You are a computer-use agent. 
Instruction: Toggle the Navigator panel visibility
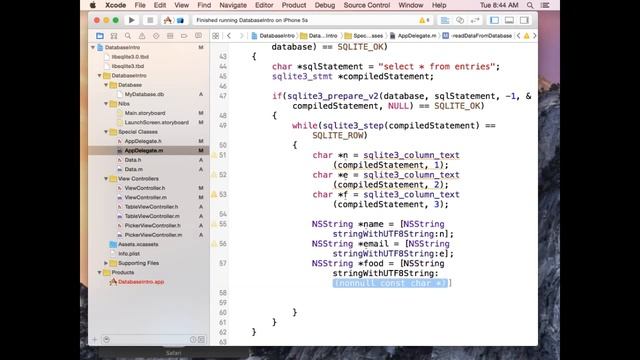tap(494, 20)
